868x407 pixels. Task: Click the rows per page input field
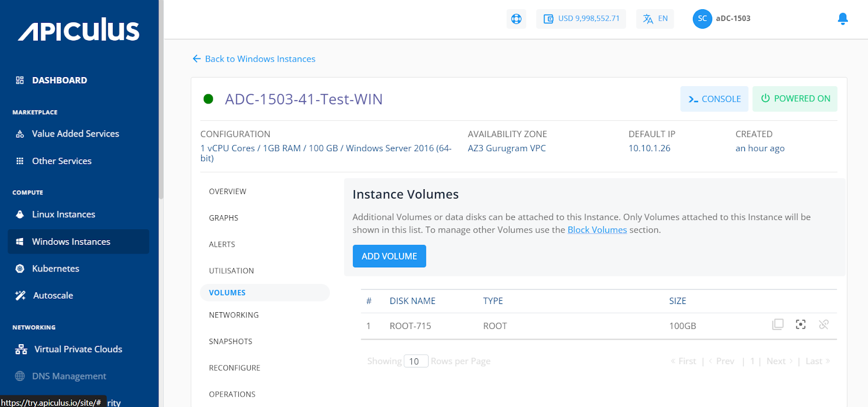click(416, 361)
